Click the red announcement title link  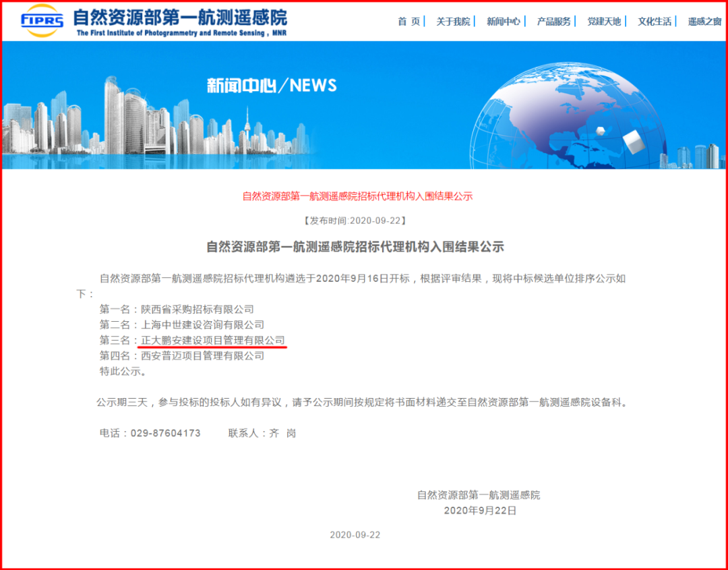tap(357, 196)
